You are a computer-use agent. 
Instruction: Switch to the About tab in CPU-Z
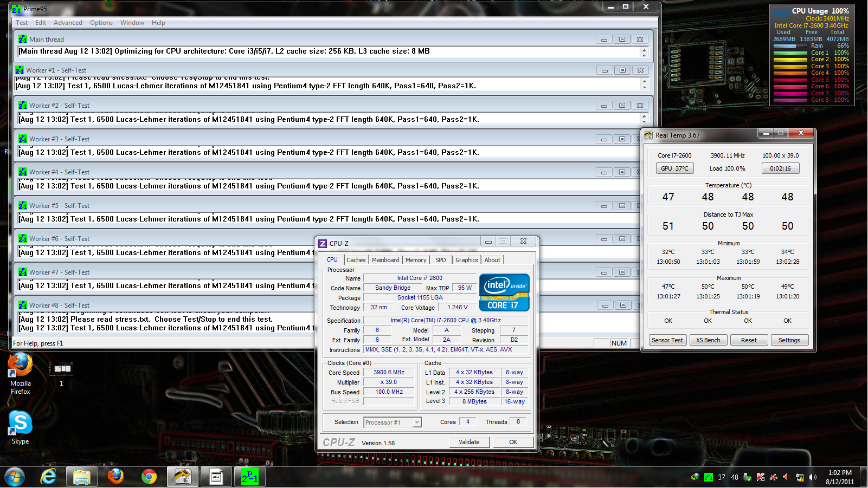click(x=492, y=260)
